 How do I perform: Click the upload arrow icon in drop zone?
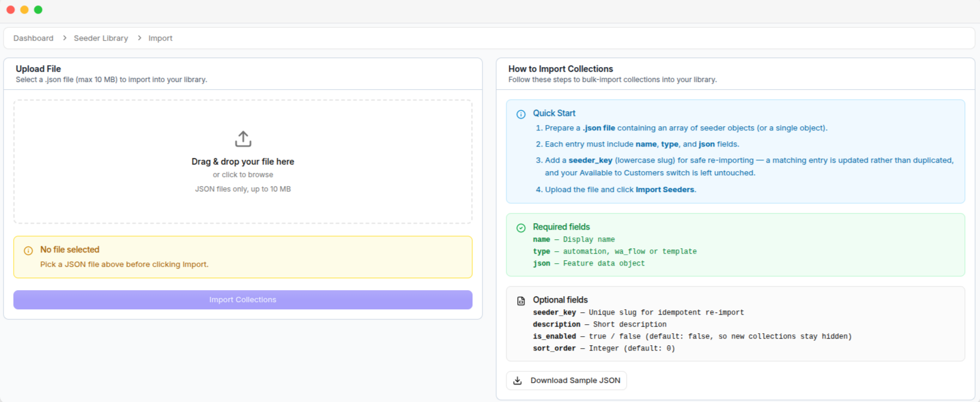pyautogui.click(x=243, y=139)
